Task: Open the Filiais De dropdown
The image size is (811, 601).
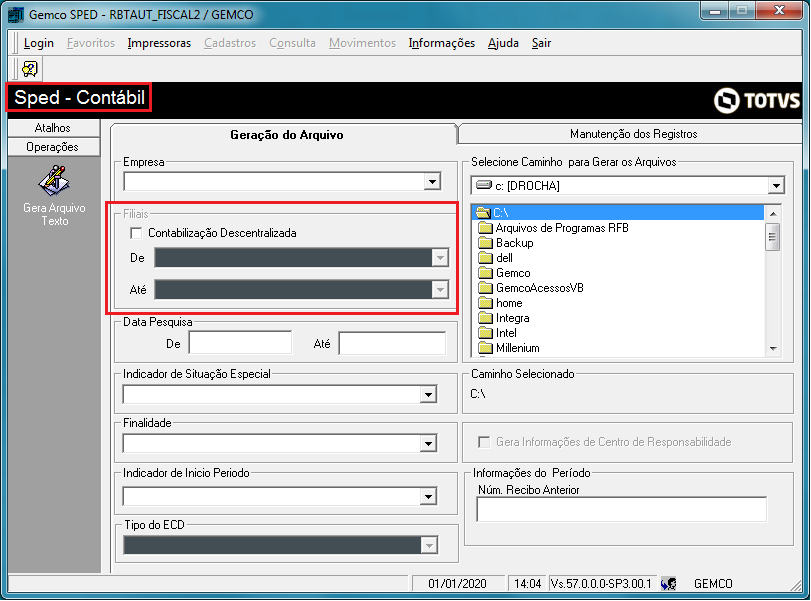Action: (x=440, y=258)
